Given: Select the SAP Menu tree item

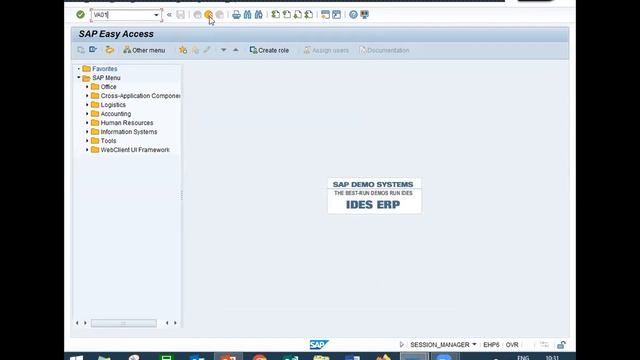Looking at the screenshot, I should click(x=106, y=78).
